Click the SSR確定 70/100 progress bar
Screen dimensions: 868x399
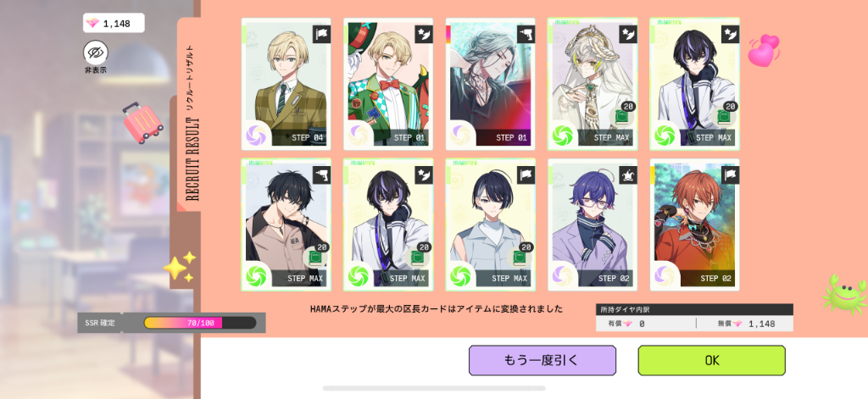click(200, 323)
